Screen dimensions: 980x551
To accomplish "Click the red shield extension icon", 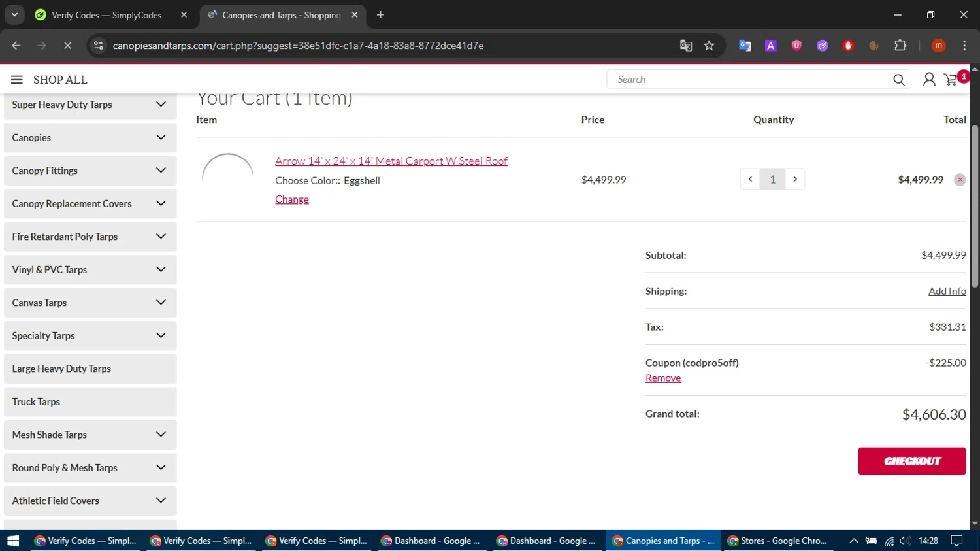I will click(x=796, y=46).
